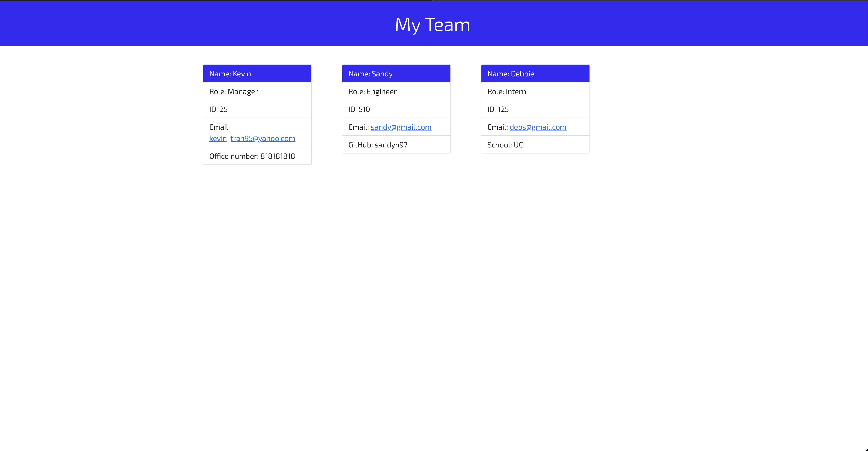The height and width of the screenshot is (451, 868).
Task: Click the My Team page title
Action: [x=432, y=24]
